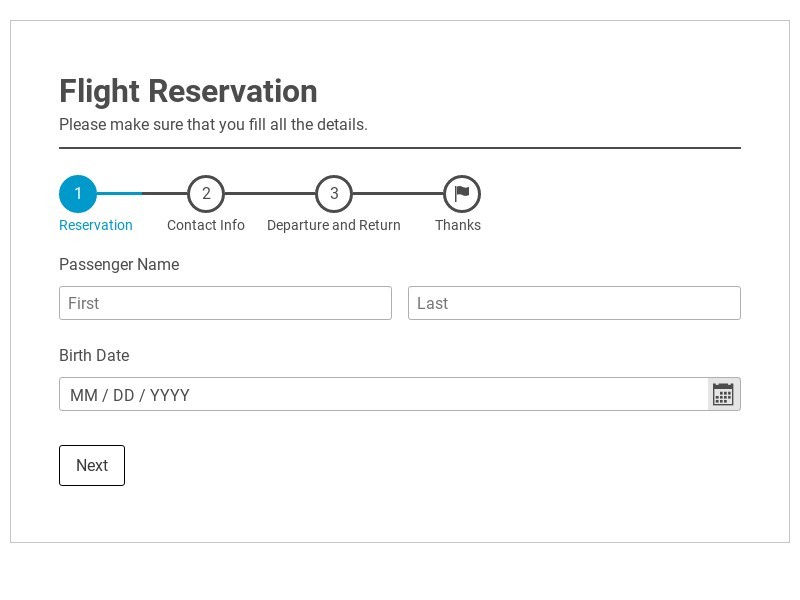Click the flag icon step circle
The image size is (800, 600).
point(462,193)
